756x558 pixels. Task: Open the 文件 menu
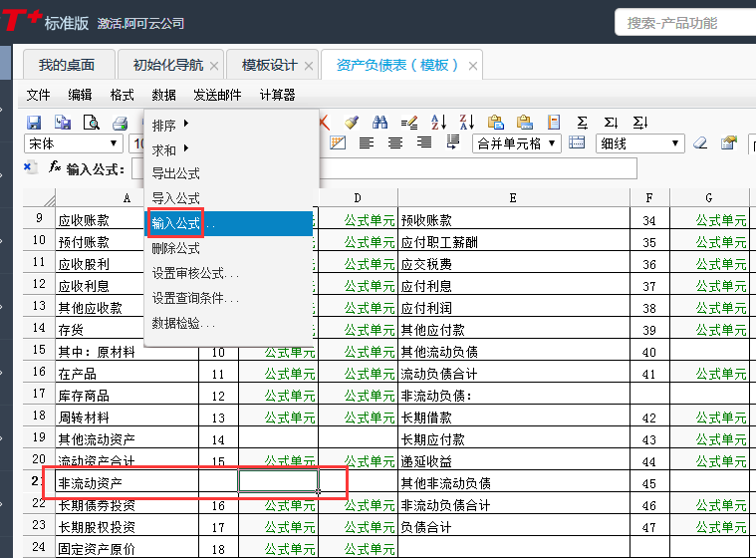[x=38, y=95]
